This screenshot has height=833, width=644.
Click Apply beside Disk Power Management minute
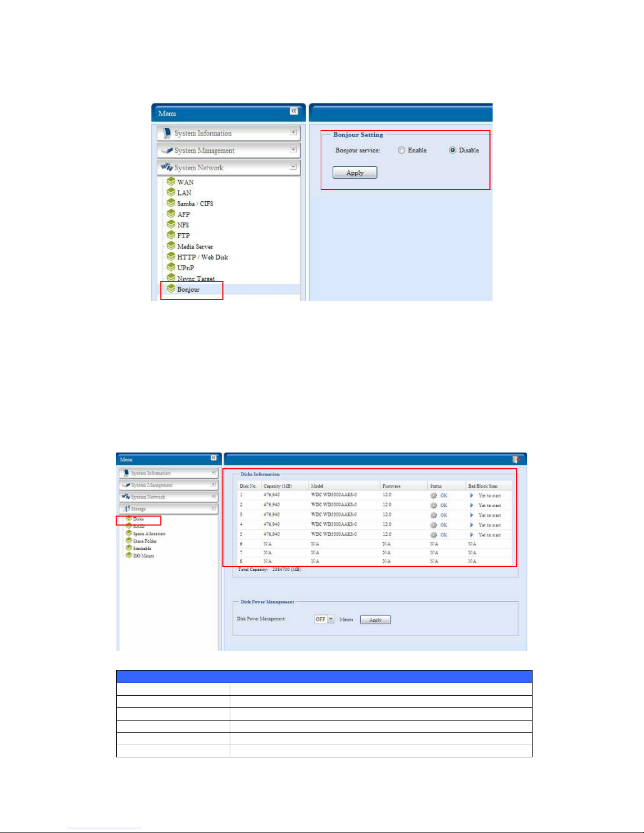click(x=375, y=620)
